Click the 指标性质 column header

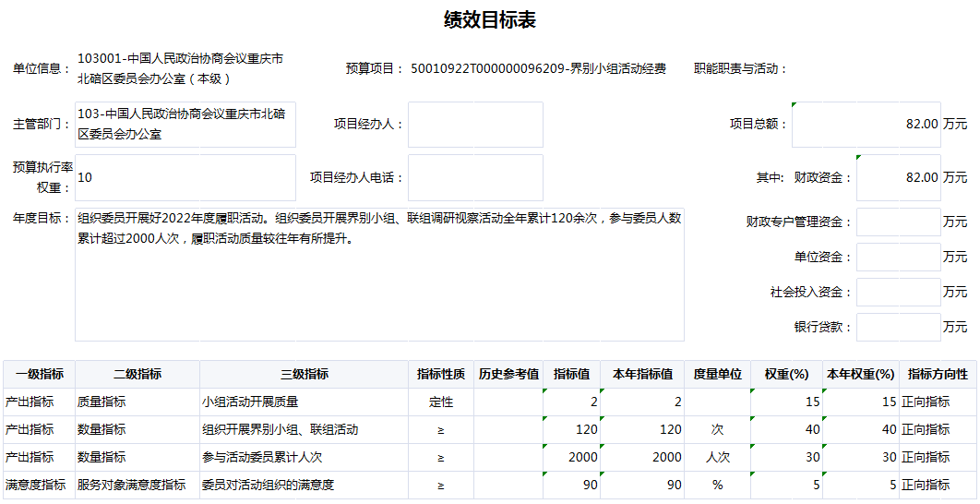pyautogui.click(x=441, y=375)
